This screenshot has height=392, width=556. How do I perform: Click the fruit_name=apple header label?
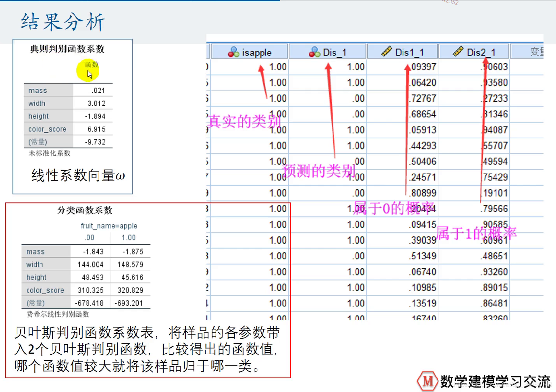109,226
